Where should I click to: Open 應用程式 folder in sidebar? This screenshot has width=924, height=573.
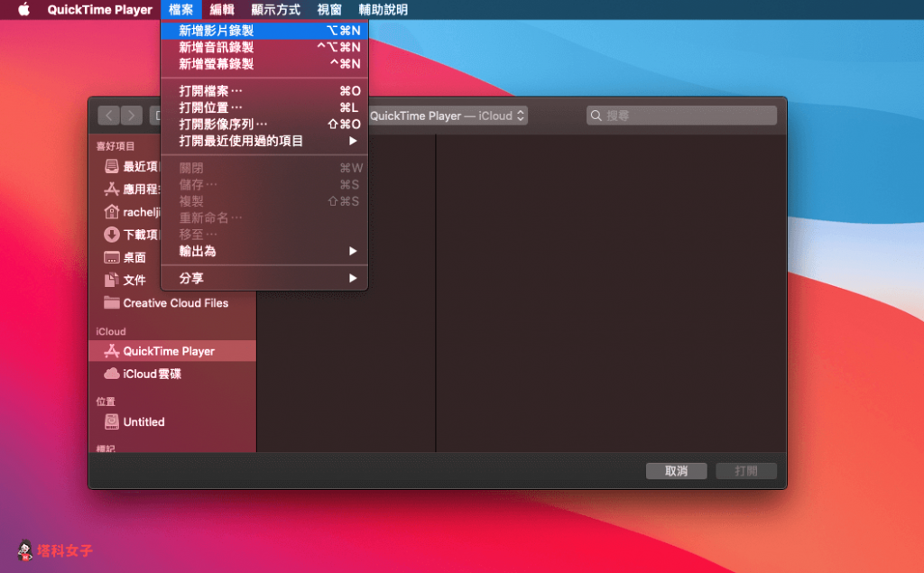click(131, 189)
